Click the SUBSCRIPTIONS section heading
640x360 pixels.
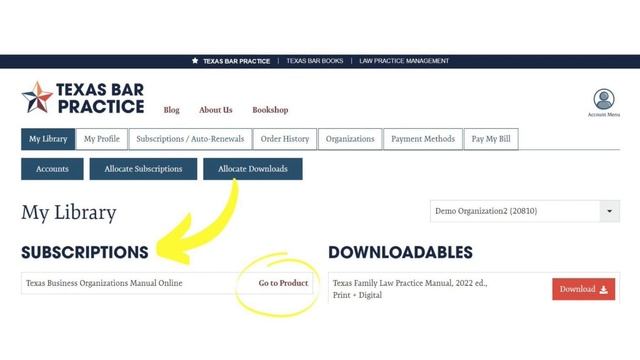pos(85,252)
